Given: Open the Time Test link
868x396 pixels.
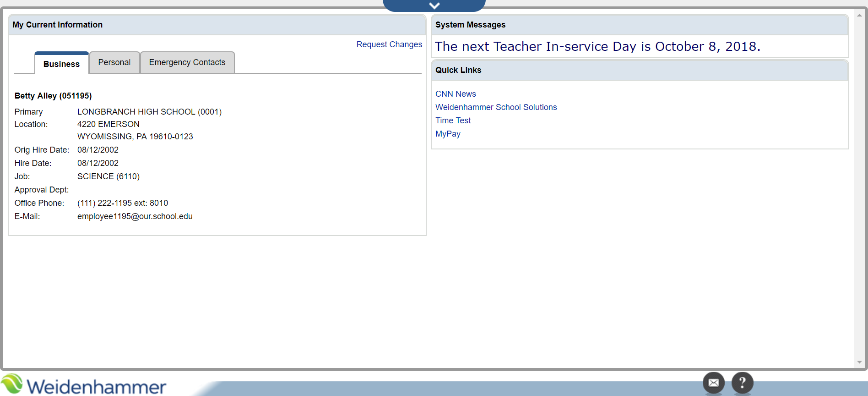Looking at the screenshot, I should (453, 121).
